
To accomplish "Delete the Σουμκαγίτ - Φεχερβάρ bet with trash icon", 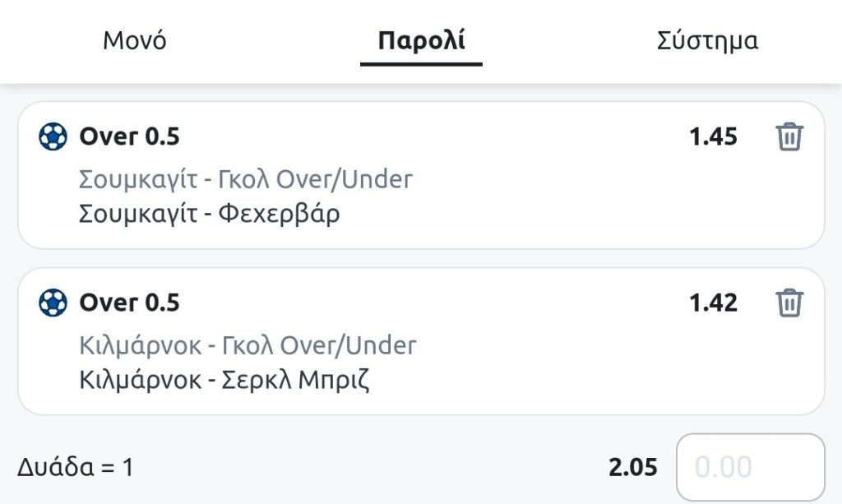I will click(x=789, y=136).
